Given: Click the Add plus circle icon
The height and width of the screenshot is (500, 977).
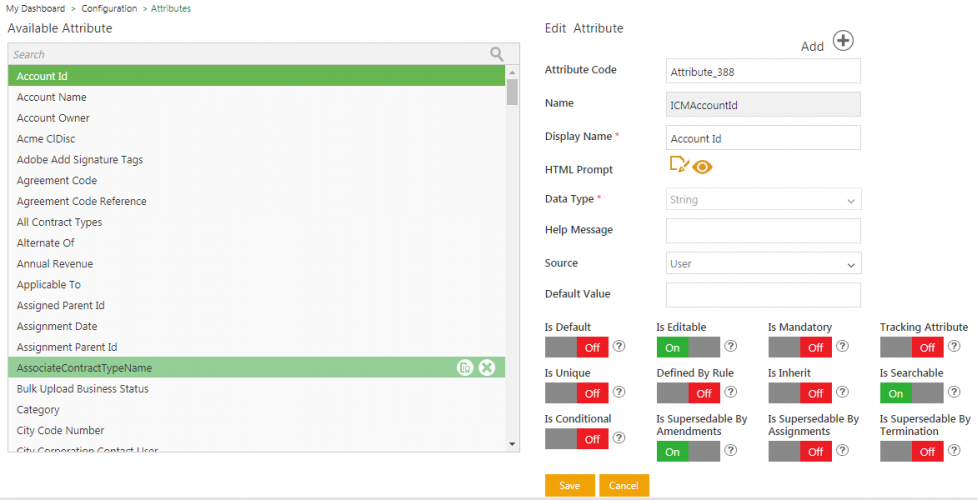Looking at the screenshot, I should tap(844, 41).
